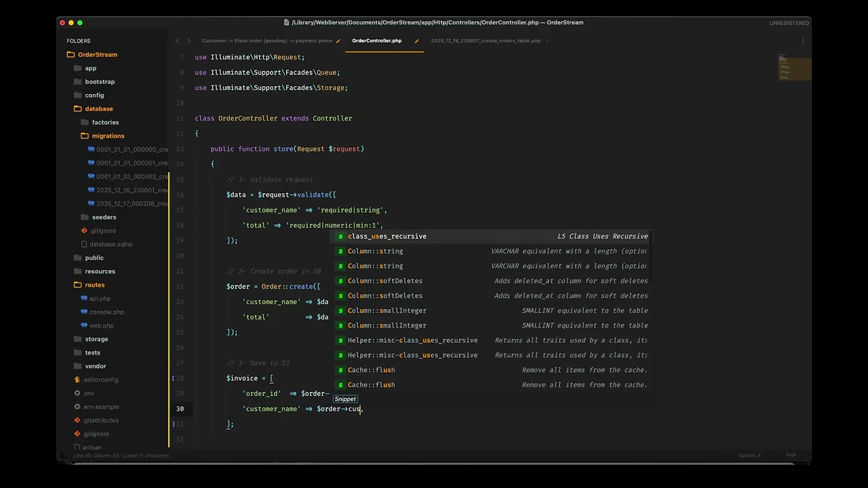The width and height of the screenshot is (868, 488).
Task: Click the '// 3- Save to S3' comment
Action: [x=258, y=363]
